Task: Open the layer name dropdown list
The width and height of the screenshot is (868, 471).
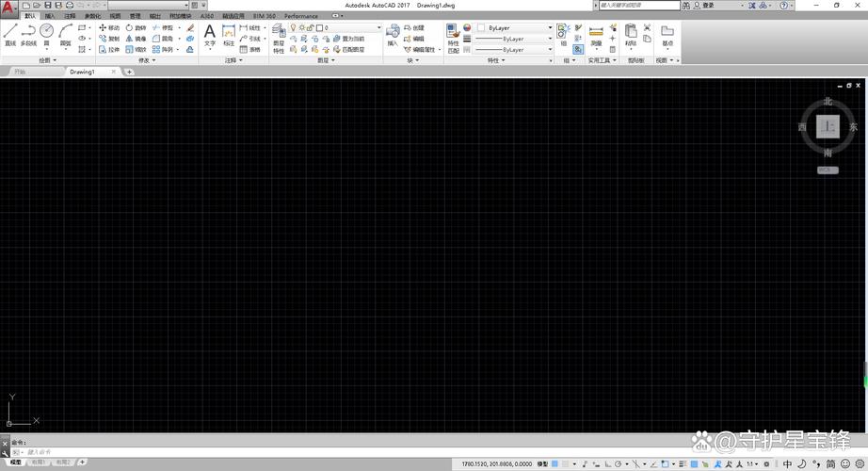Action: coord(350,28)
